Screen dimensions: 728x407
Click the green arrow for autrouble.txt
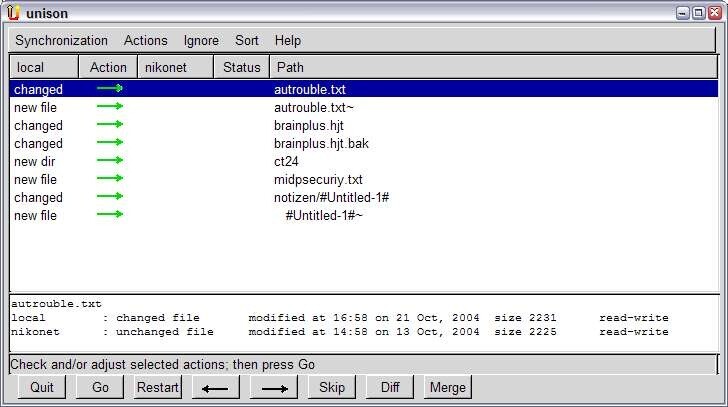pos(110,88)
